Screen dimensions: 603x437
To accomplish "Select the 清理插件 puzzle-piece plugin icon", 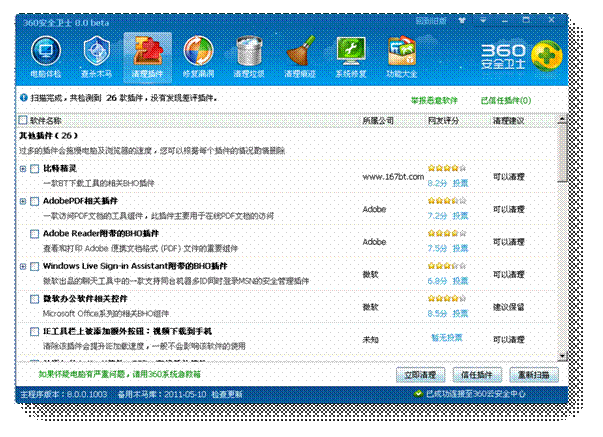I will pos(147,57).
